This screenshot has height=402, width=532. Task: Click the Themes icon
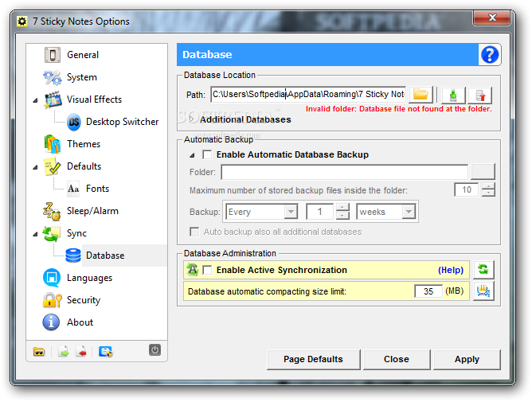(53, 144)
